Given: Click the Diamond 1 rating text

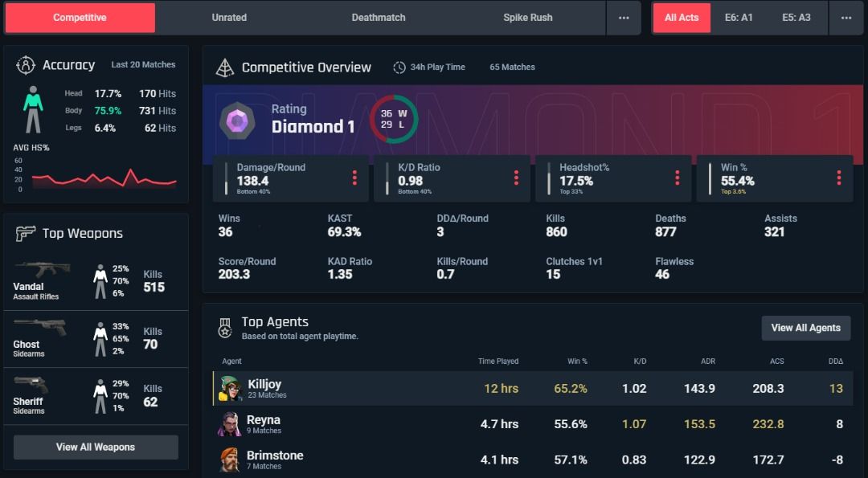Looking at the screenshot, I should point(313,127).
